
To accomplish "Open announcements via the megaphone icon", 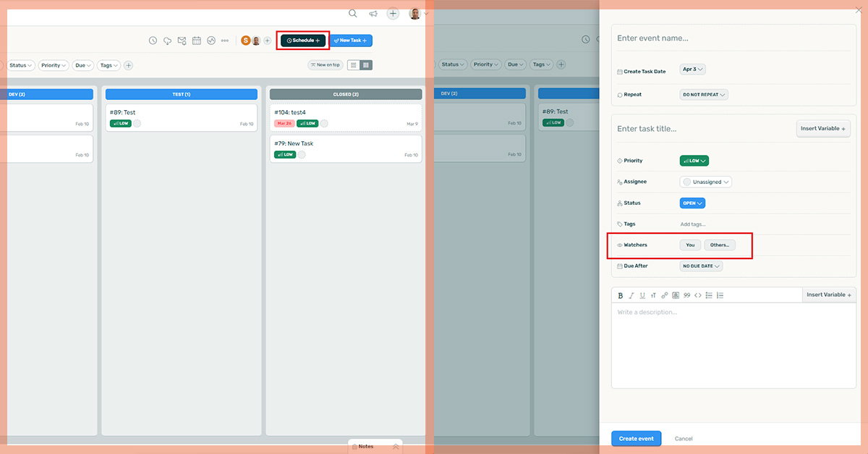I will [x=373, y=13].
